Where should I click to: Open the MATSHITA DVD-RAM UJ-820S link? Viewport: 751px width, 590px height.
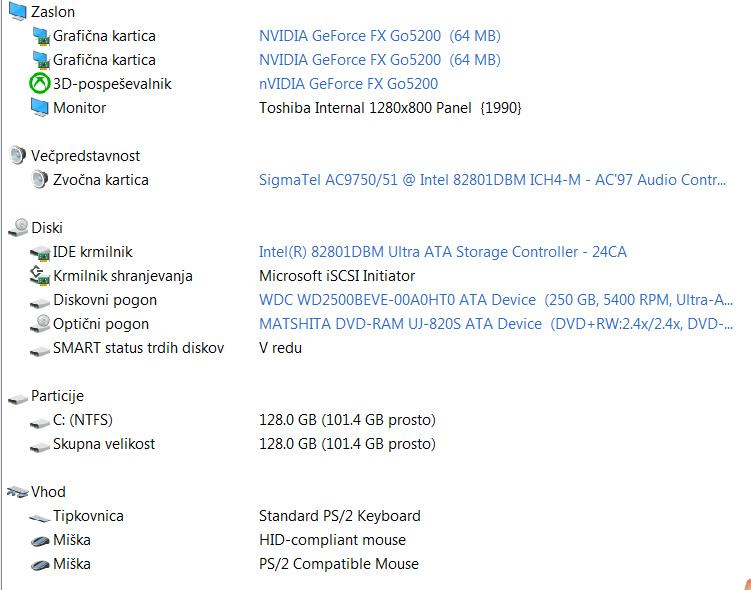pyautogui.click(x=496, y=324)
